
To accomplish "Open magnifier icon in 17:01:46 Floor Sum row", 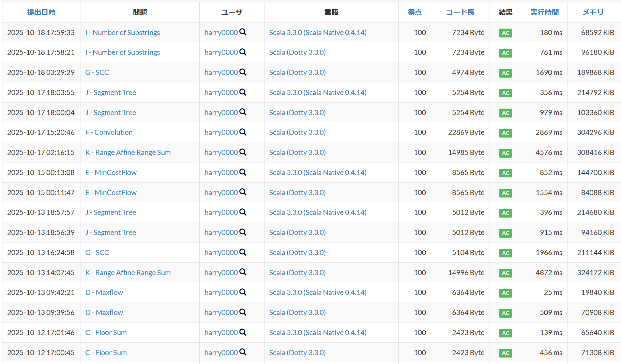I will click(243, 332).
